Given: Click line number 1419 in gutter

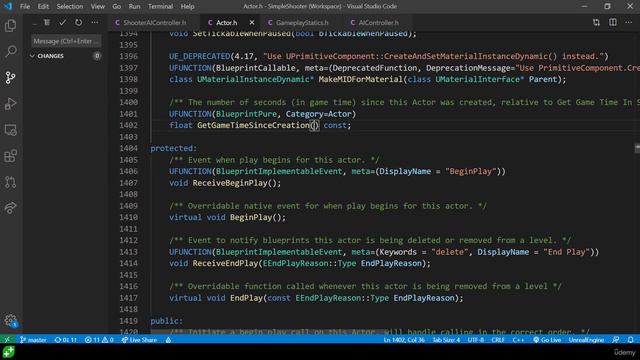Looking at the screenshot, I should coord(129,321).
